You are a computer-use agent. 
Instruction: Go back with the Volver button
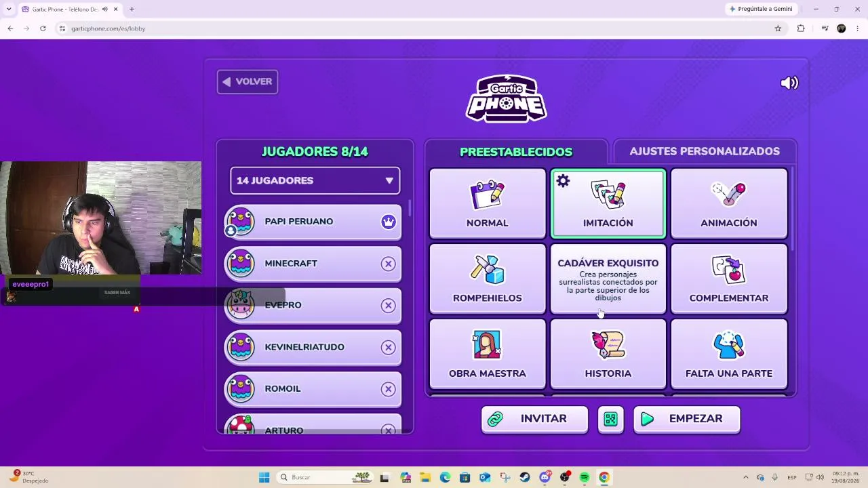point(248,81)
